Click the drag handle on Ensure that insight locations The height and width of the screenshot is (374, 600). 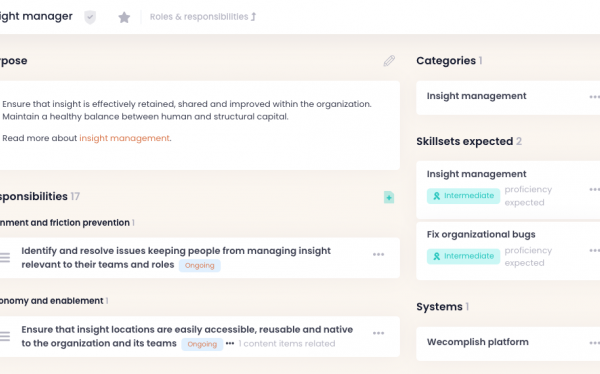pyautogui.click(x=5, y=336)
